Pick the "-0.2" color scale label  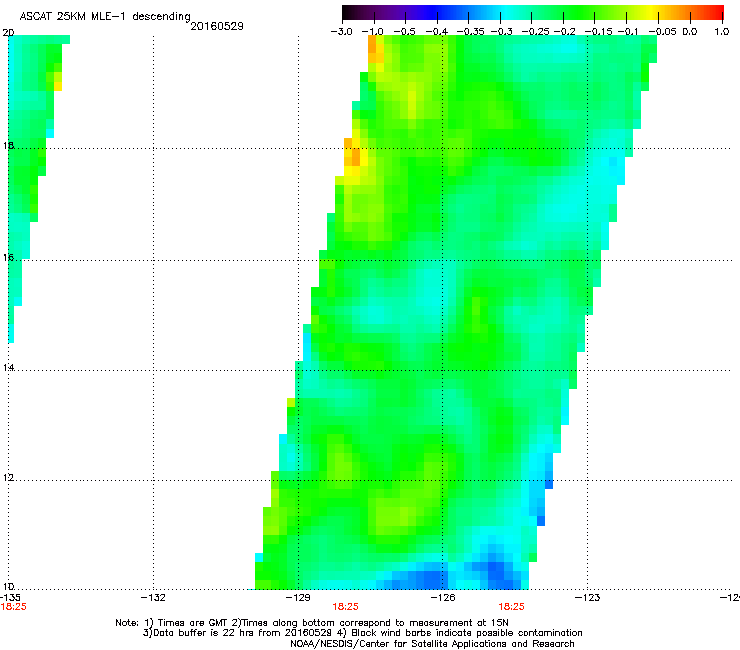565,32
